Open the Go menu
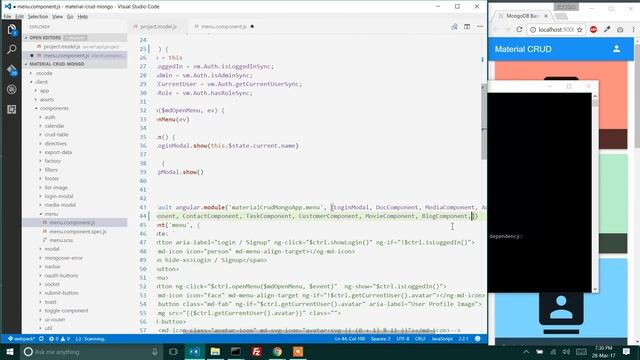 click(70, 17)
